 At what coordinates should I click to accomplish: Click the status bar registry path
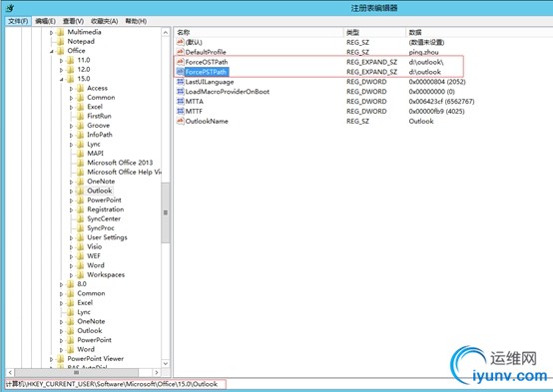[x=112, y=384]
